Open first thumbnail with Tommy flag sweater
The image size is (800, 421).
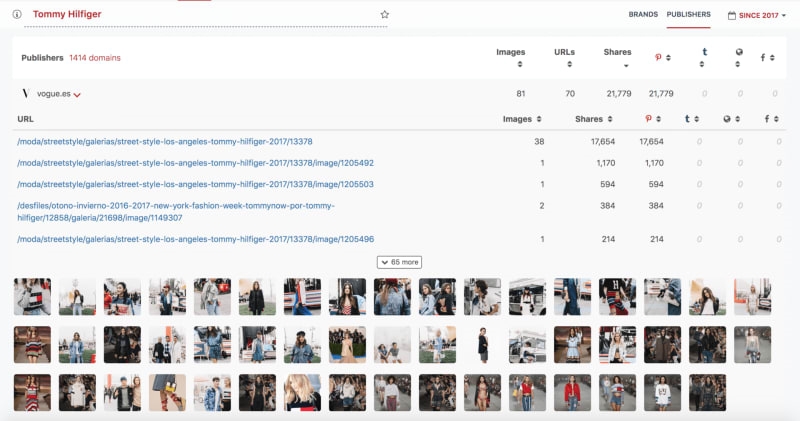click(32, 296)
